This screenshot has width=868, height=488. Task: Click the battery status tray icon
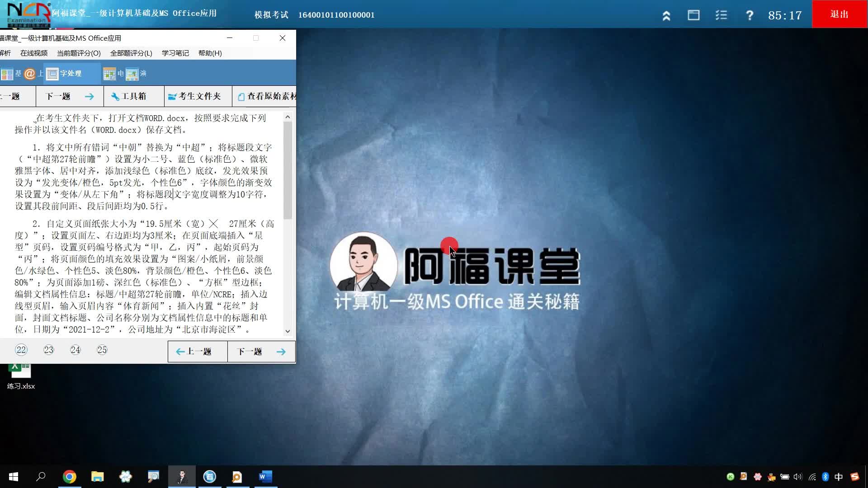[785, 477]
